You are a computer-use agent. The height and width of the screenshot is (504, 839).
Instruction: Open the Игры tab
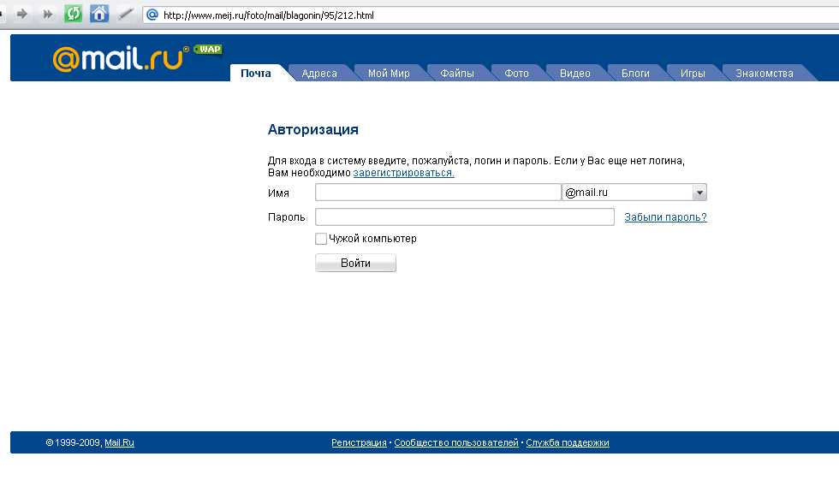pyautogui.click(x=693, y=74)
